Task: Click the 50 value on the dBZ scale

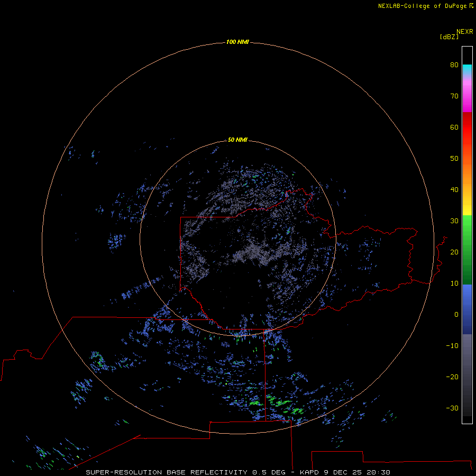Action: click(x=454, y=159)
